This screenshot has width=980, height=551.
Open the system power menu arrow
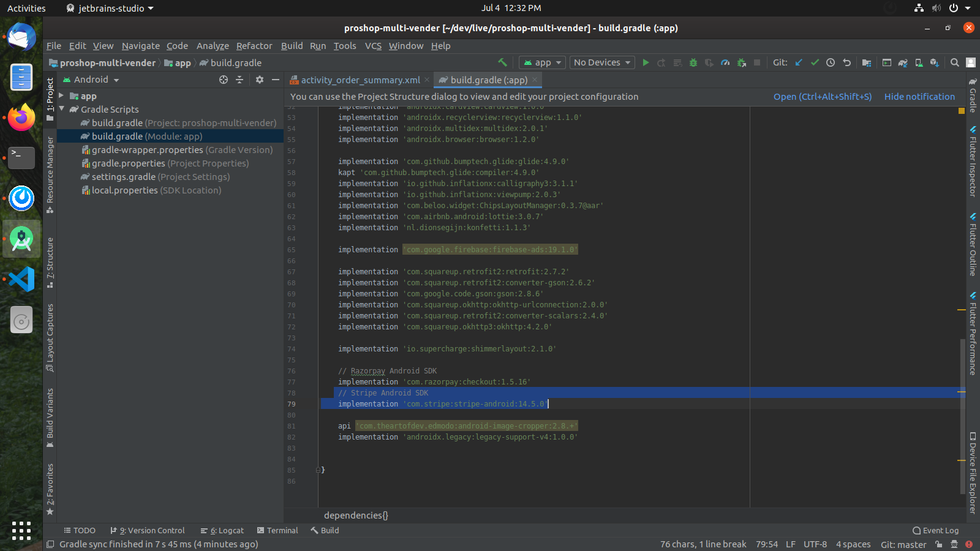(x=968, y=8)
